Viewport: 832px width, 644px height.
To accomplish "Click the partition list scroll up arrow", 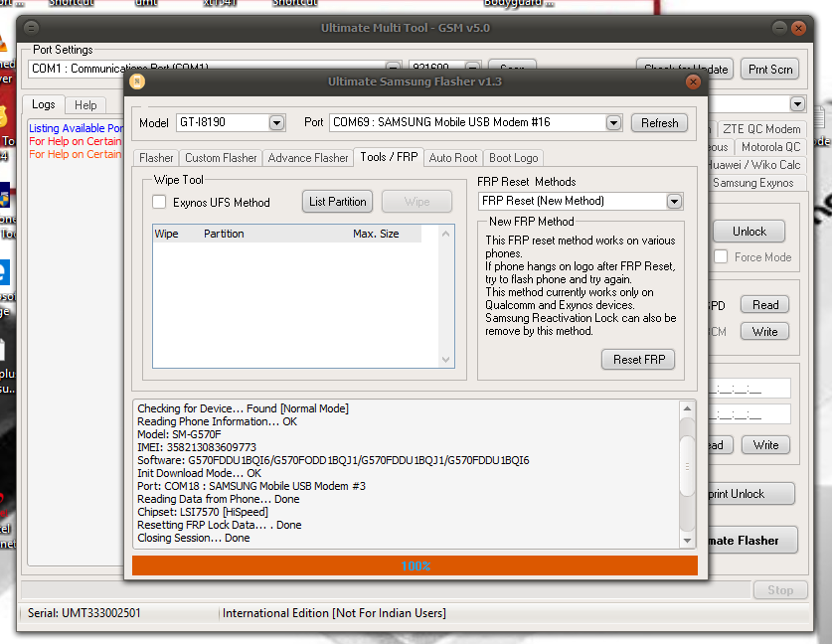I will (x=445, y=234).
